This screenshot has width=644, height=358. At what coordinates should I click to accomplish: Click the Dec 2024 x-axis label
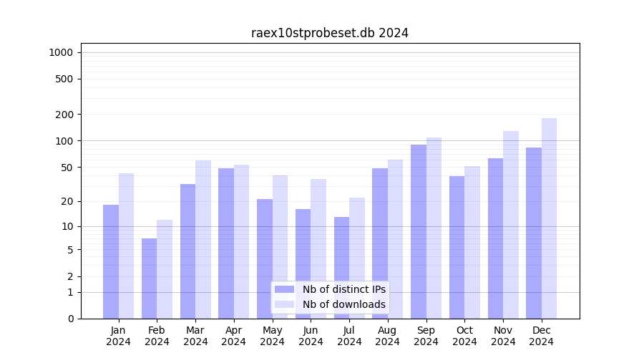coord(541,336)
